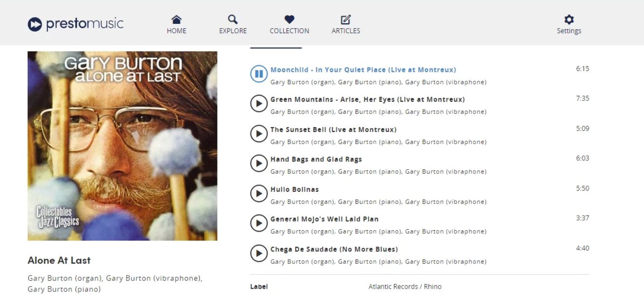Click the Presto Music logo icon
Image resolution: width=644 pixels, height=295 pixels.
35,24
